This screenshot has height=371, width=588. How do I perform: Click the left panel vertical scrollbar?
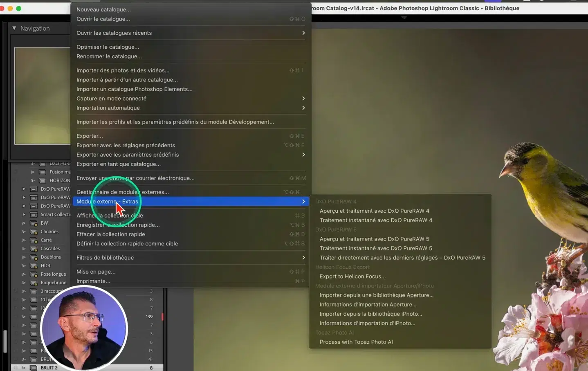[5, 341]
